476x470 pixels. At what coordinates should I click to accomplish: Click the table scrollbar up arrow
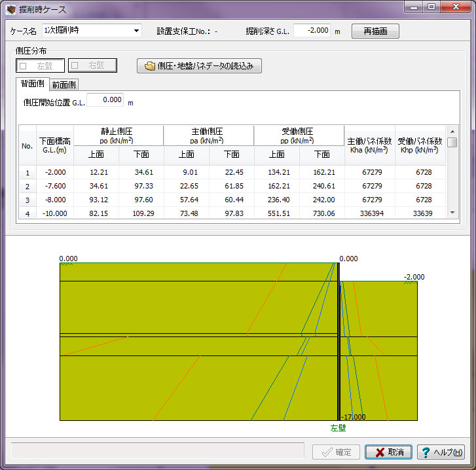[x=452, y=132]
